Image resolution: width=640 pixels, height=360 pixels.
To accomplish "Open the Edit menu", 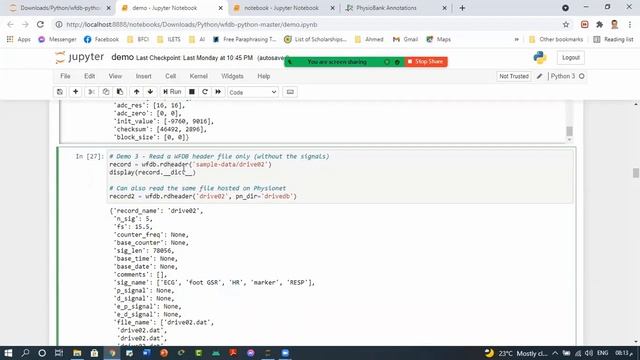I will click(89, 76).
